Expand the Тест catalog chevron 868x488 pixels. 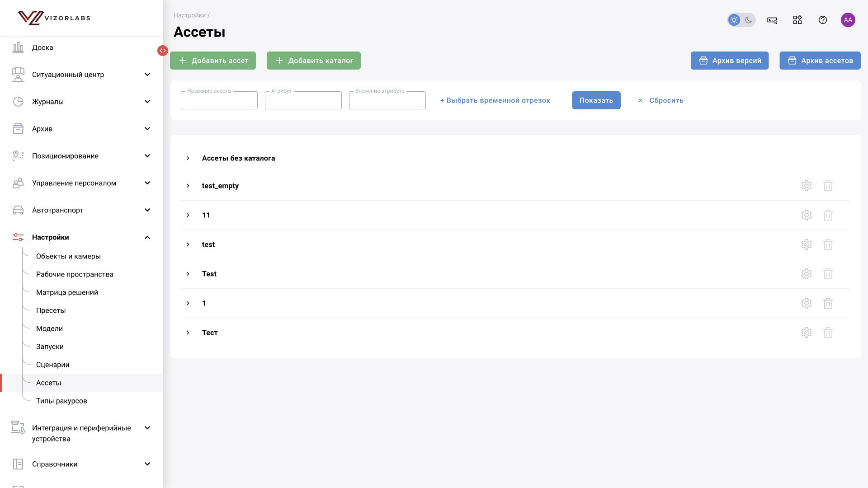188,333
